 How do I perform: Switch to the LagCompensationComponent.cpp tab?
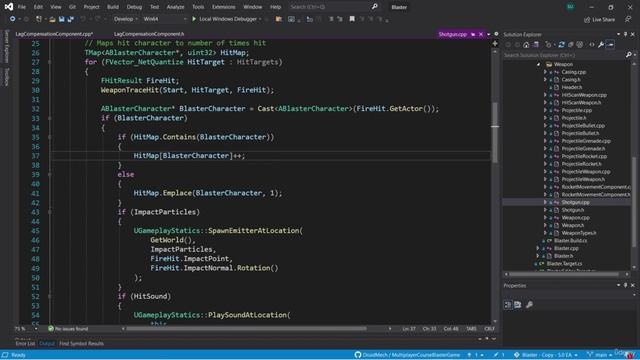(x=54, y=34)
